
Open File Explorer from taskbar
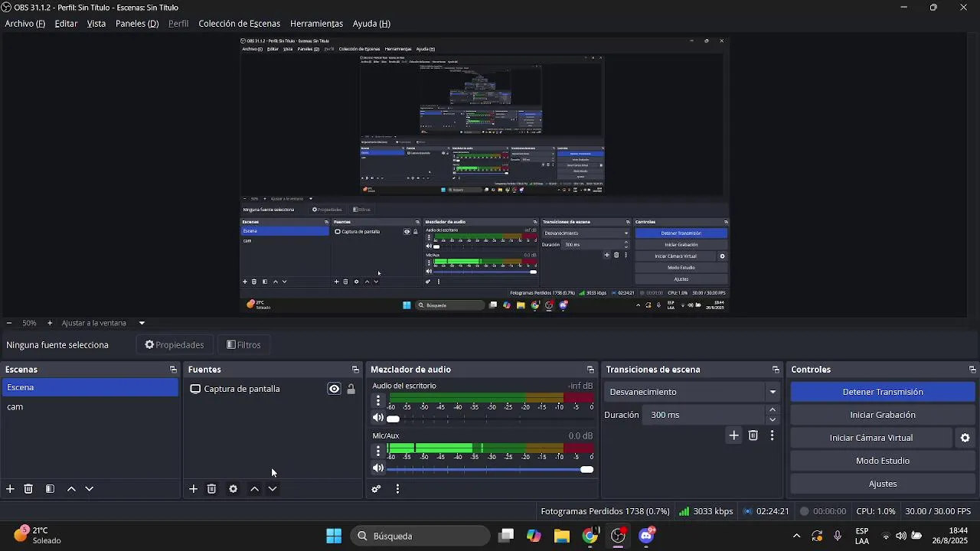point(562,536)
